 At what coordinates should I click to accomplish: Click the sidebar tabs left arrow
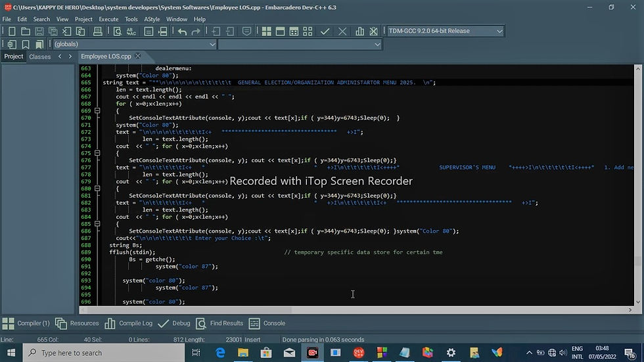click(x=60, y=57)
